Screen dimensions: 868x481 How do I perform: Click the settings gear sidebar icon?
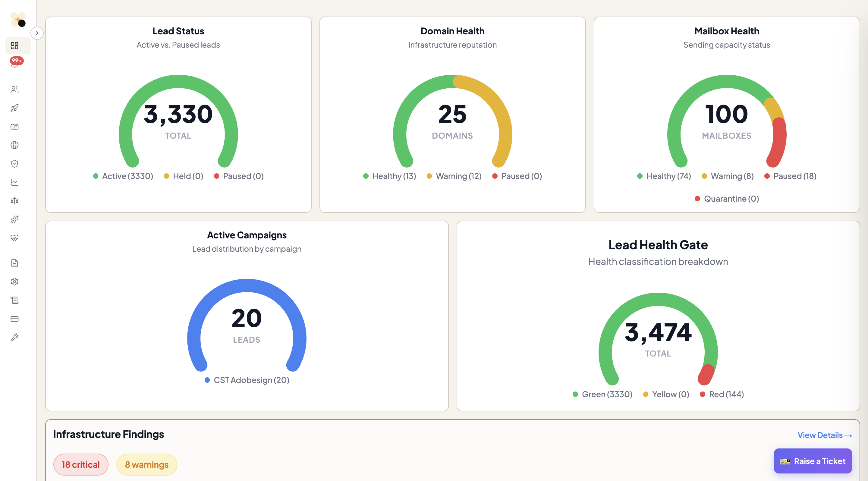(14, 281)
